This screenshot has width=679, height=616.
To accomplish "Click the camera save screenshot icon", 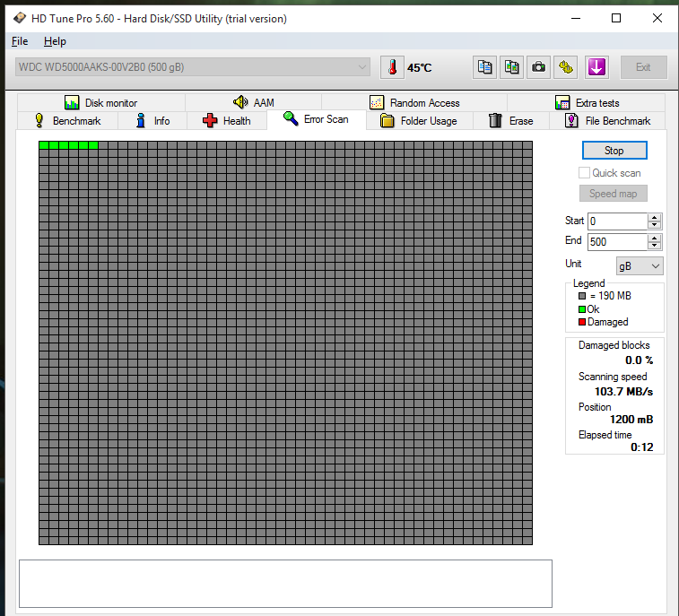I will 538,67.
